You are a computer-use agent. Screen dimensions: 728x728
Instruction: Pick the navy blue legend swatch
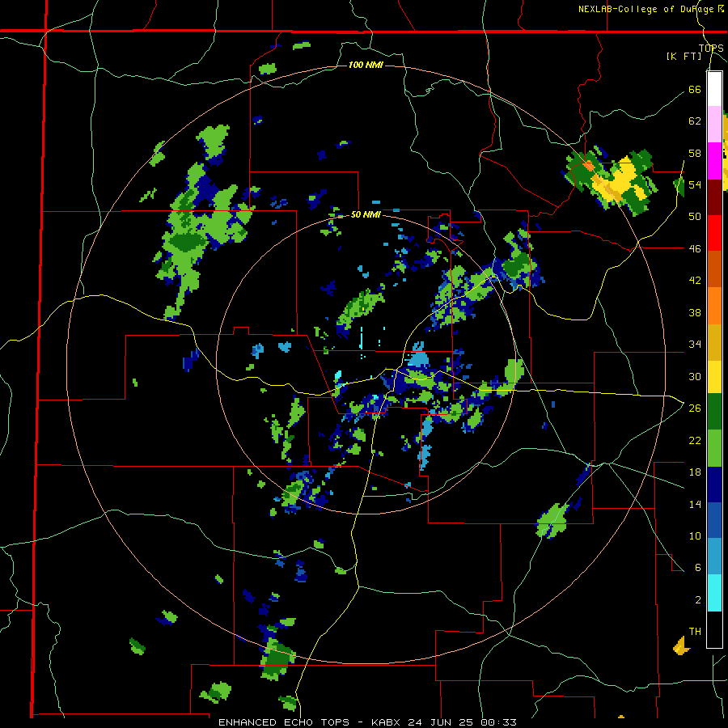point(714,485)
